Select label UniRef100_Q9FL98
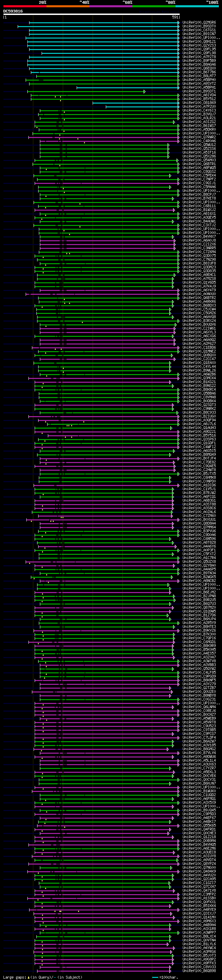Viewport: 222px width, 980px height. (199, 53)
